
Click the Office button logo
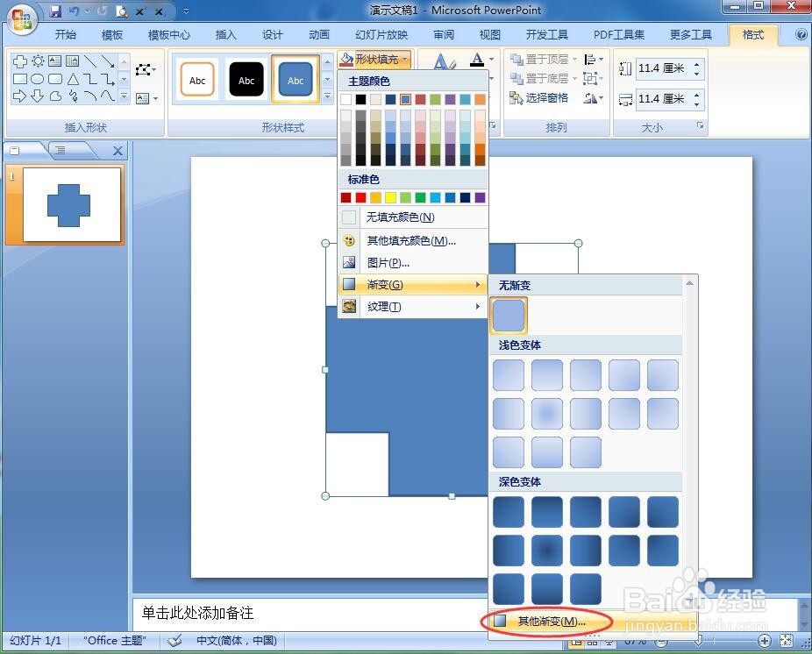click(21, 19)
